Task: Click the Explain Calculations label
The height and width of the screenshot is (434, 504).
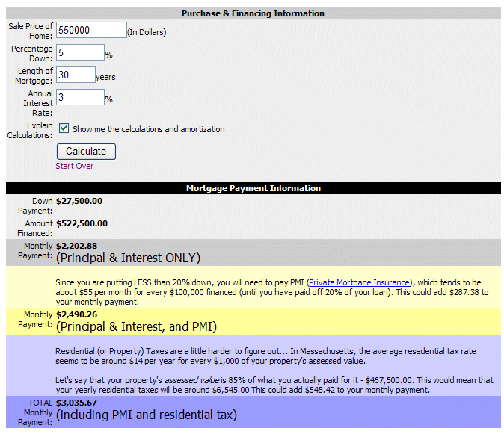Action: tap(30, 131)
